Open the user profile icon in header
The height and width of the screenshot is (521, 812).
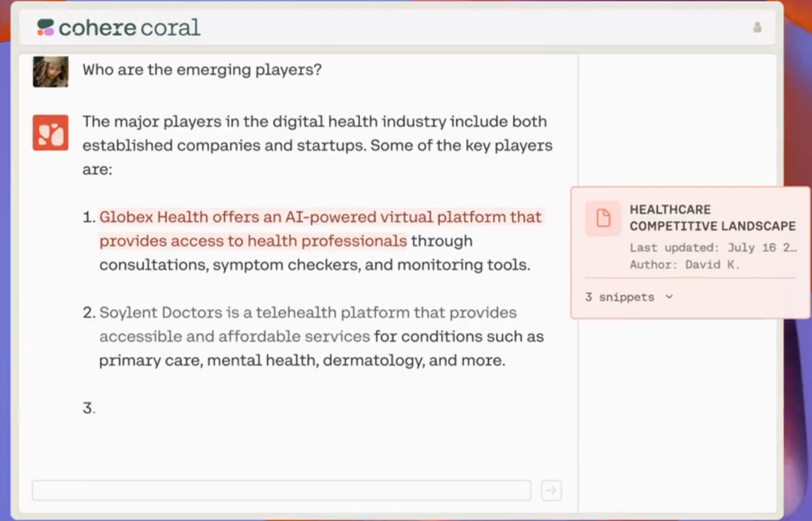click(x=757, y=27)
